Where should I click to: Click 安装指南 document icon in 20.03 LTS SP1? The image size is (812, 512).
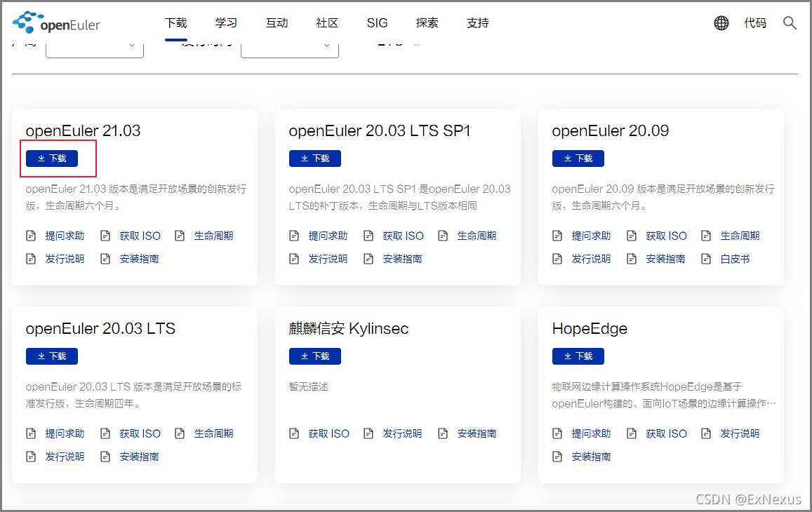tap(368, 259)
